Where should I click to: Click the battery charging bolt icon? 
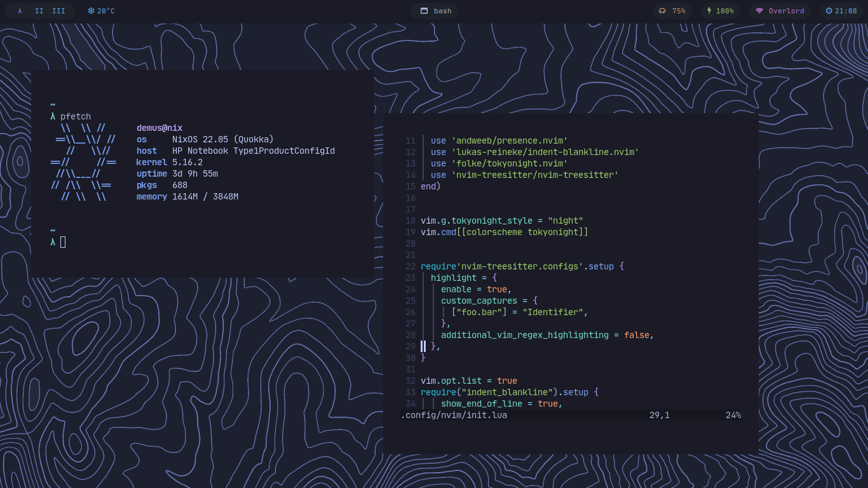(x=710, y=11)
